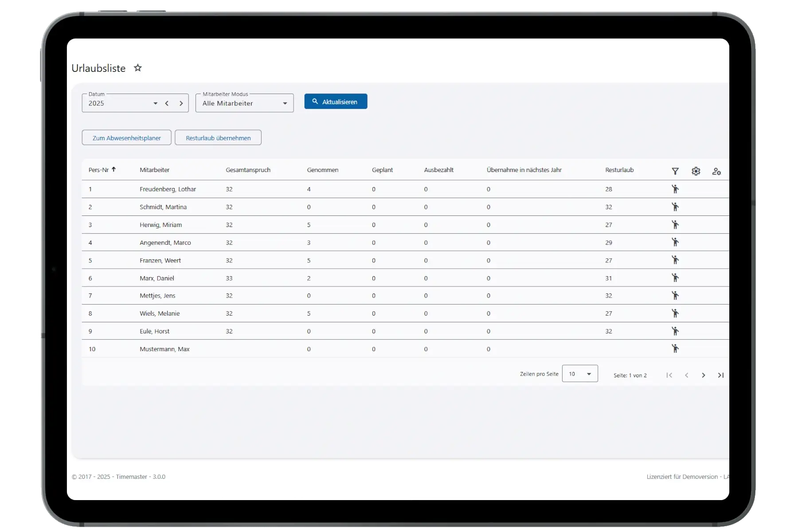Select the Herwig, Miriam row
Image resolution: width=798 pixels, height=532 pixels.
[160, 225]
